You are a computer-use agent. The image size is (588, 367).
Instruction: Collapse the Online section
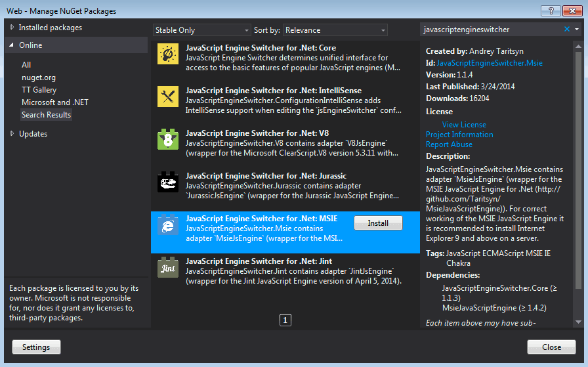(x=12, y=45)
